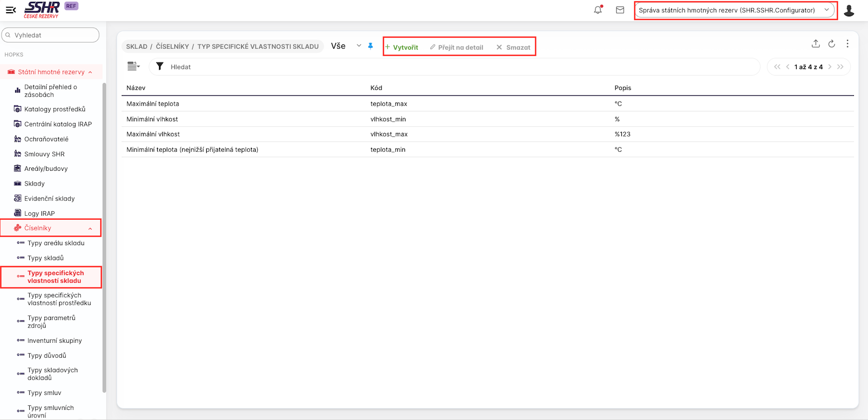This screenshot has width=868, height=420.
Task: Open the list view settings dropdown
Action: coord(133,67)
